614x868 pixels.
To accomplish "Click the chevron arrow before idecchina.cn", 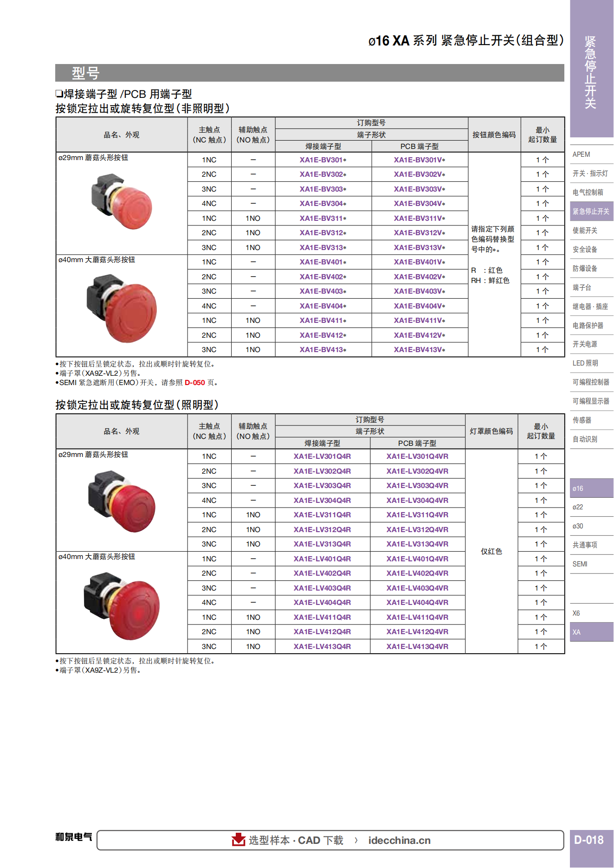I will pyautogui.click(x=356, y=840).
